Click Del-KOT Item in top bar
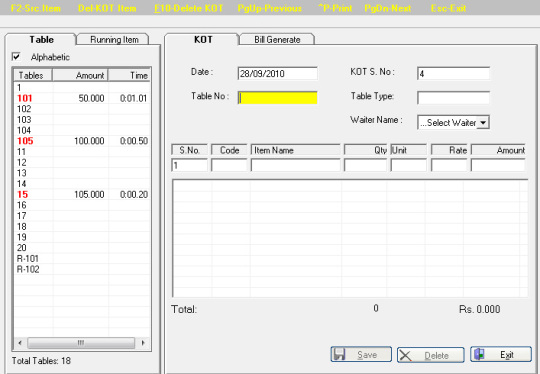Screen dimensions: 540x374 coord(107,8)
